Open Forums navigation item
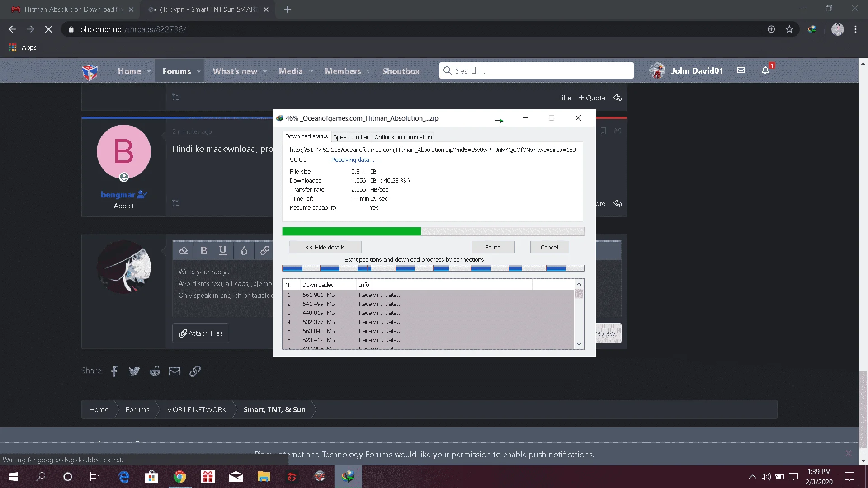 coord(176,71)
